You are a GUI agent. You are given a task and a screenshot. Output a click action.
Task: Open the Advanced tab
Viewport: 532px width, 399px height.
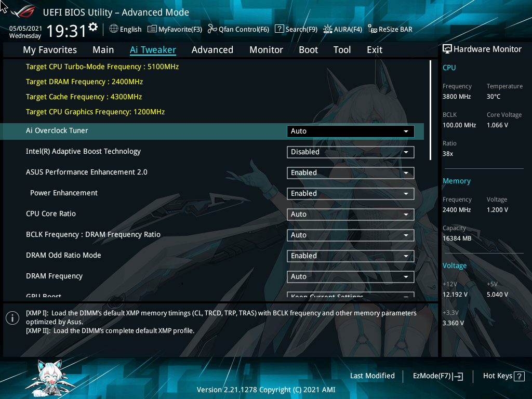pyautogui.click(x=212, y=50)
